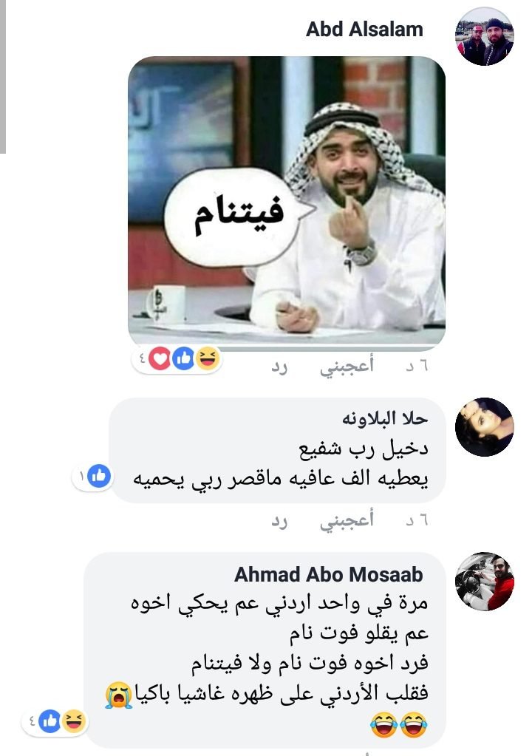Open the Ahmad Abo Mosaab name link
The width and height of the screenshot is (532, 756).
[329, 575]
